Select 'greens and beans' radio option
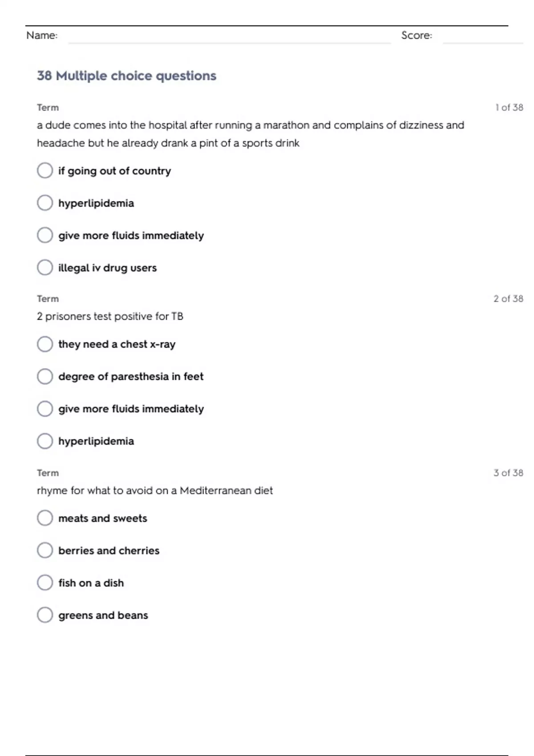This screenshot has height=756, width=534. point(45,615)
